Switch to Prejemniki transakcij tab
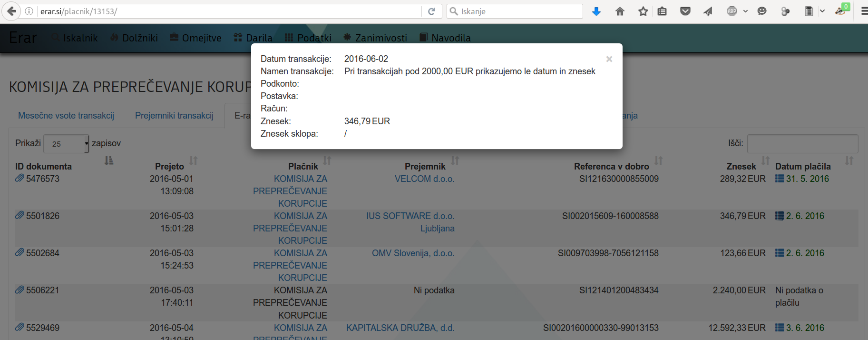This screenshot has height=340, width=868. coord(174,116)
